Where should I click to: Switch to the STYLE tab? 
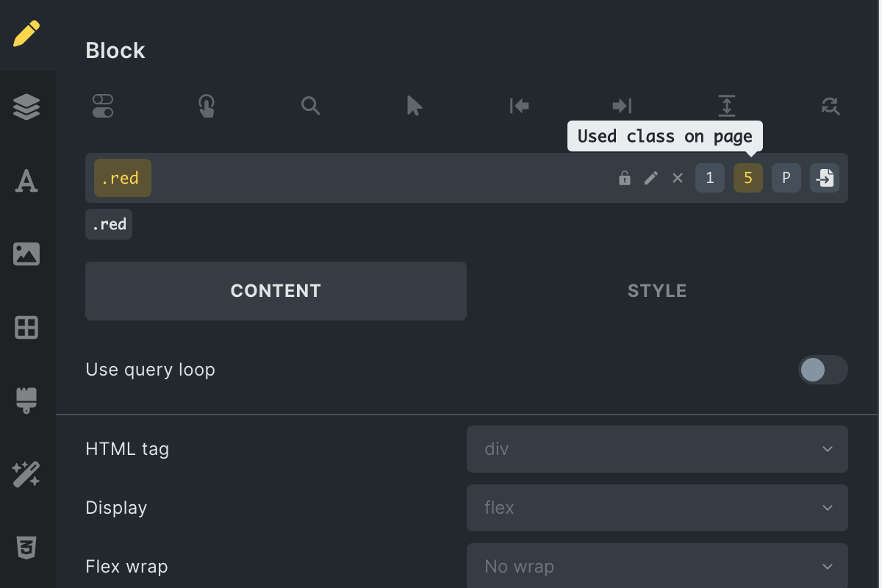pos(657,291)
